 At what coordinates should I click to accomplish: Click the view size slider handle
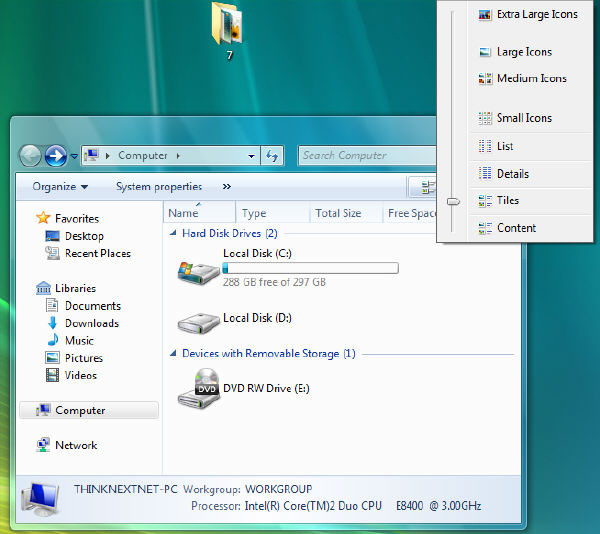pyautogui.click(x=453, y=201)
